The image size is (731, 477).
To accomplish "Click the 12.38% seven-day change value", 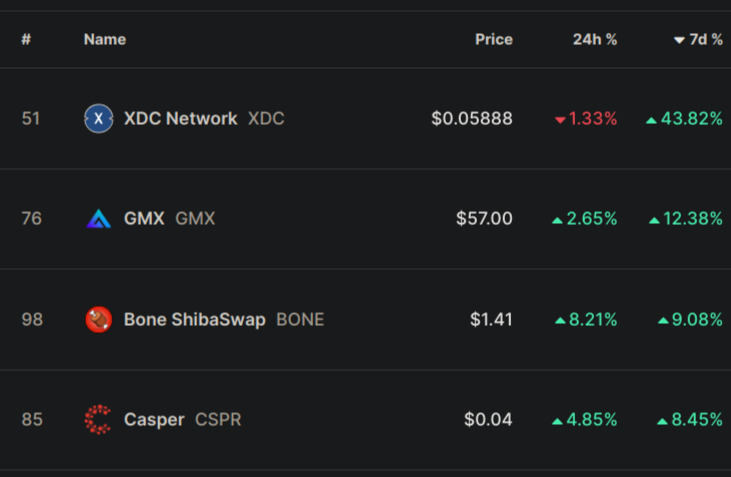I will tap(692, 219).
